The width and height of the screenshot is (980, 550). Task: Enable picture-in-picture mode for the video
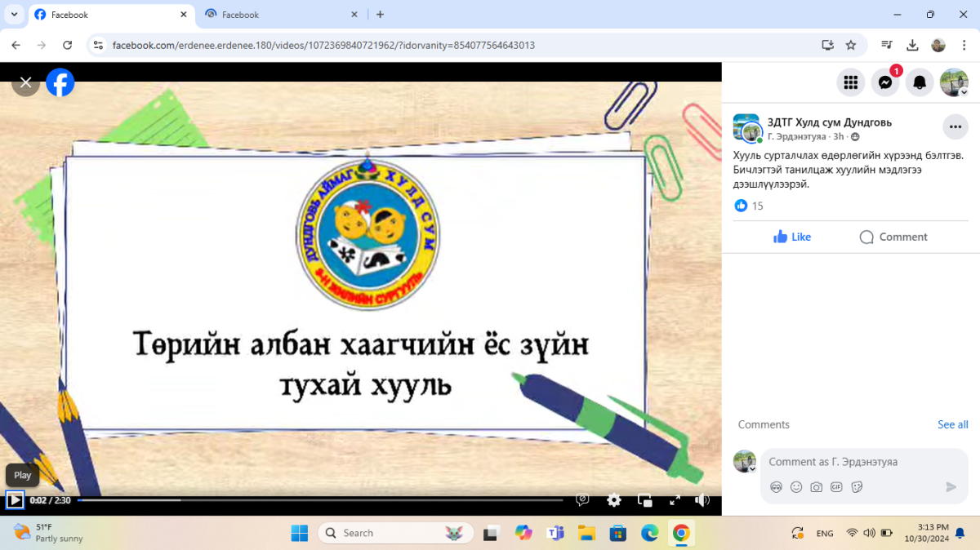(x=644, y=500)
